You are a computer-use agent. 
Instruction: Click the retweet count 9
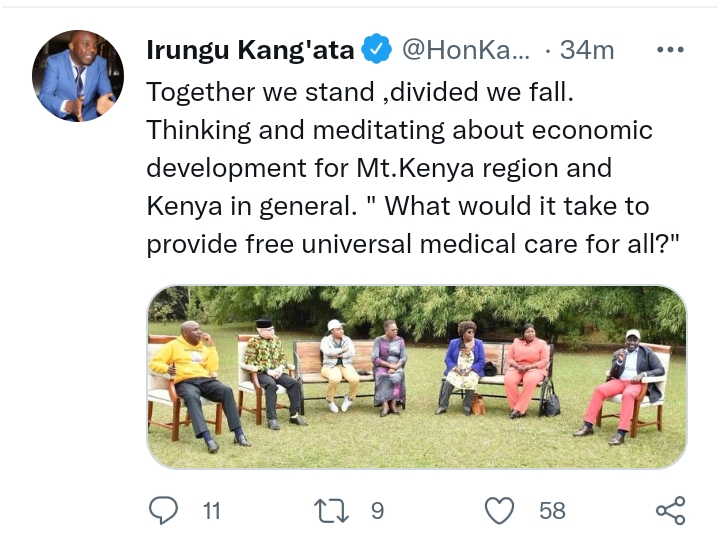(x=377, y=511)
